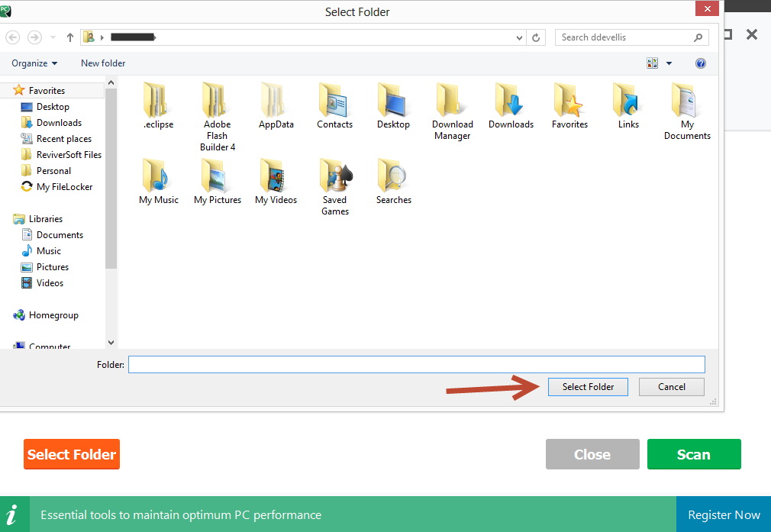Open the Organize dropdown menu

pos(34,63)
